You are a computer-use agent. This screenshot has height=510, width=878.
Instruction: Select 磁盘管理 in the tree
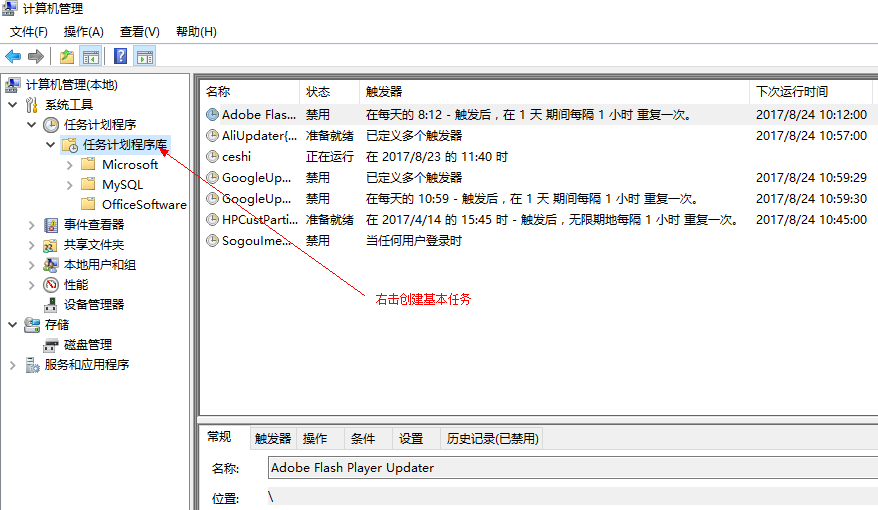(88, 345)
